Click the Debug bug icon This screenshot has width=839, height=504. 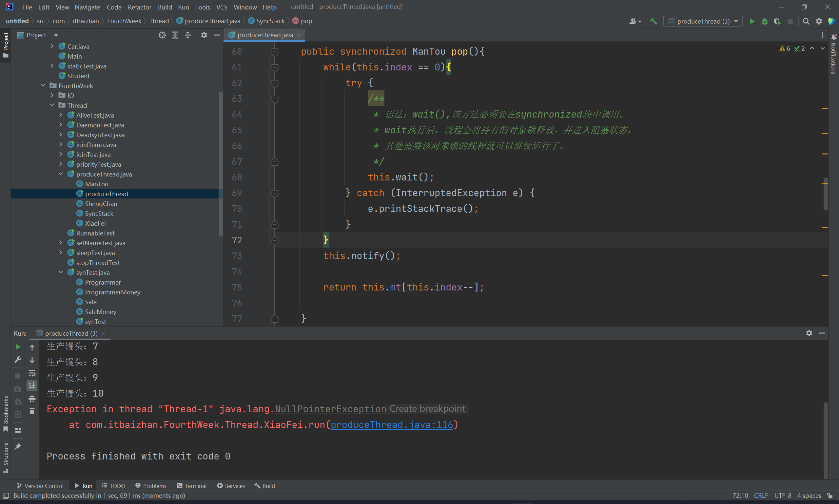tap(765, 21)
